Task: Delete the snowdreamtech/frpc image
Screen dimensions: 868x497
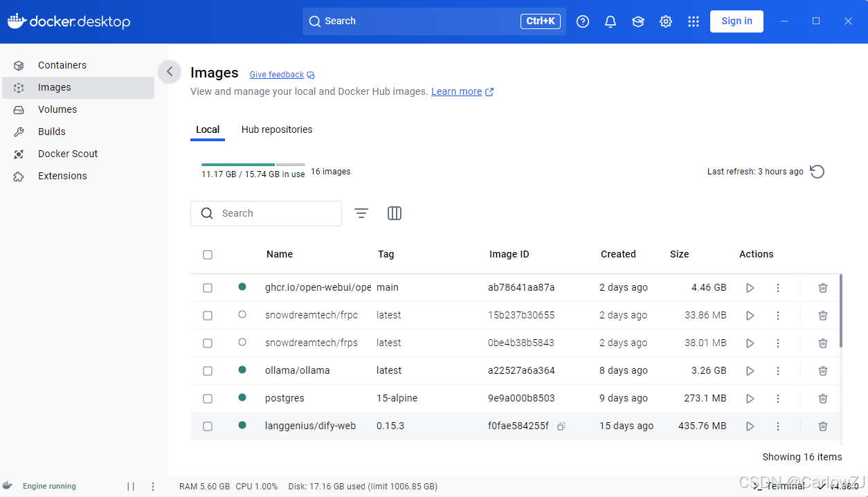Action: point(823,315)
